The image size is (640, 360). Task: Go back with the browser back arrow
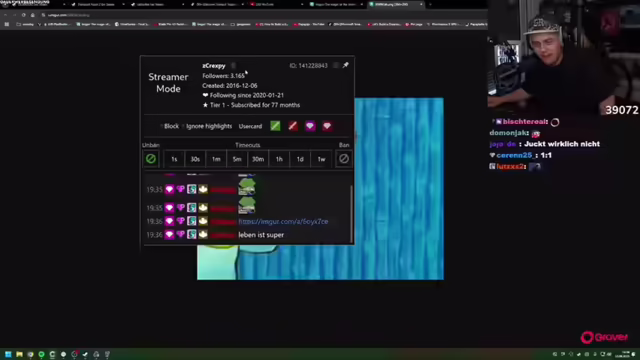tap(5, 15)
